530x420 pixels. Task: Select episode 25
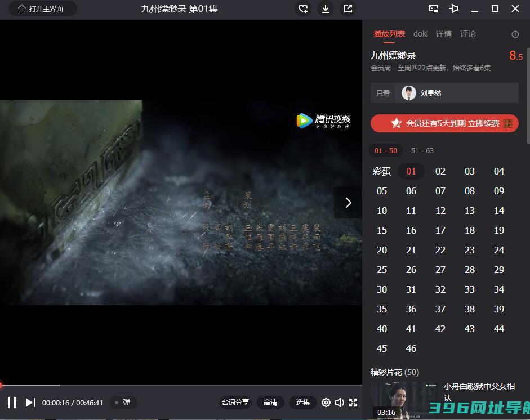point(382,270)
